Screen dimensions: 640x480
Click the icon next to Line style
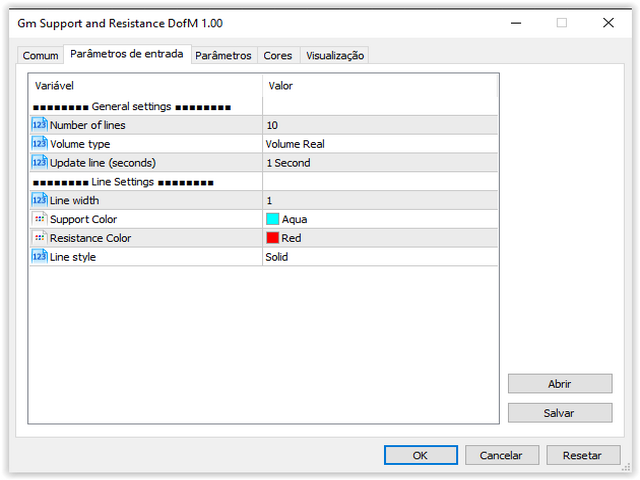[x=39, y=257]
